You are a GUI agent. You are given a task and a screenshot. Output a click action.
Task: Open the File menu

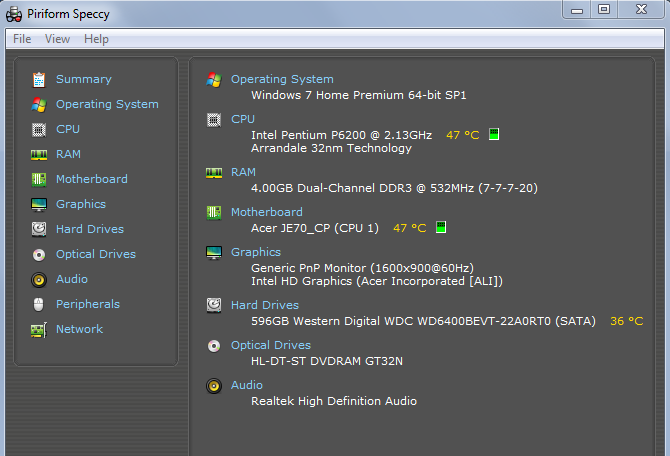22,39
